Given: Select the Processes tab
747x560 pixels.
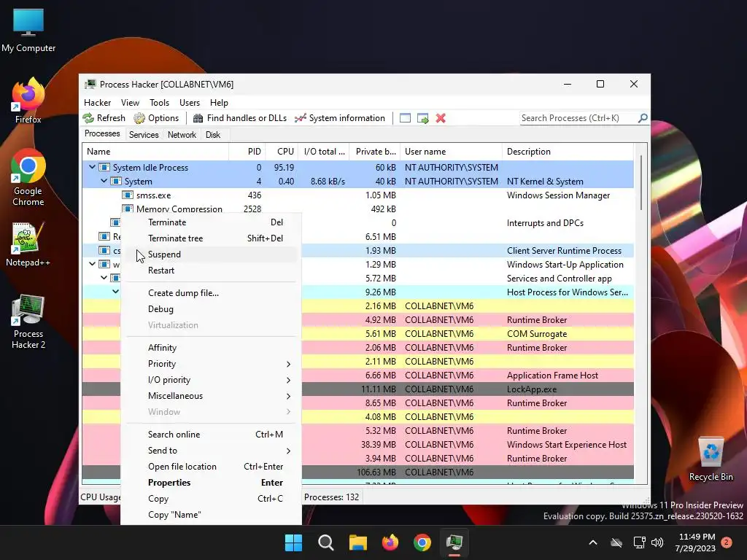Looking at the screenshot, I should 102,134.
